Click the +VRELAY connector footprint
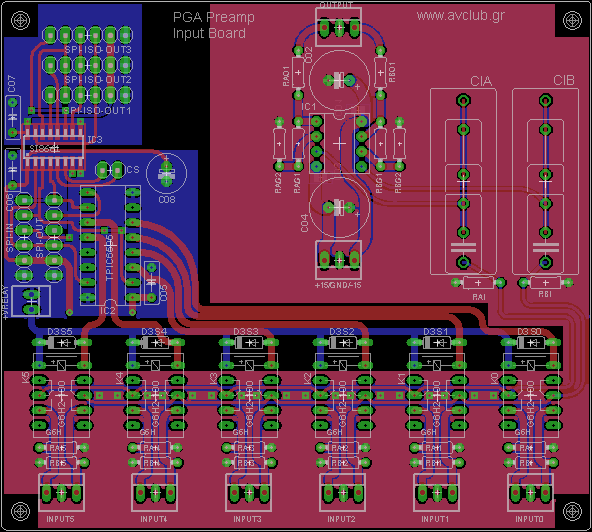Viewport: 592px width, 532px height. (x=31, y=301)
